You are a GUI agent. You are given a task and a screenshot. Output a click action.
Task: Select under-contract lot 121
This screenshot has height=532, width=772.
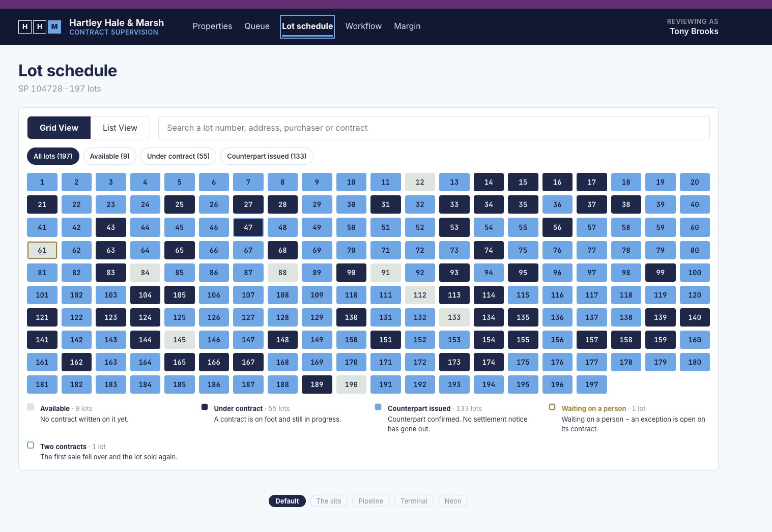point(42,317)
